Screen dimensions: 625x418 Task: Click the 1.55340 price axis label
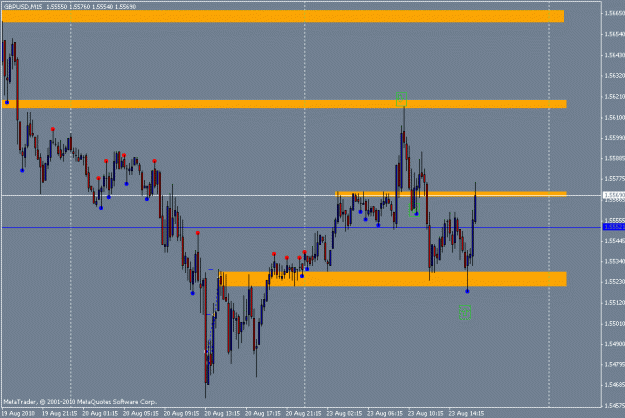[x=614, y=261]
